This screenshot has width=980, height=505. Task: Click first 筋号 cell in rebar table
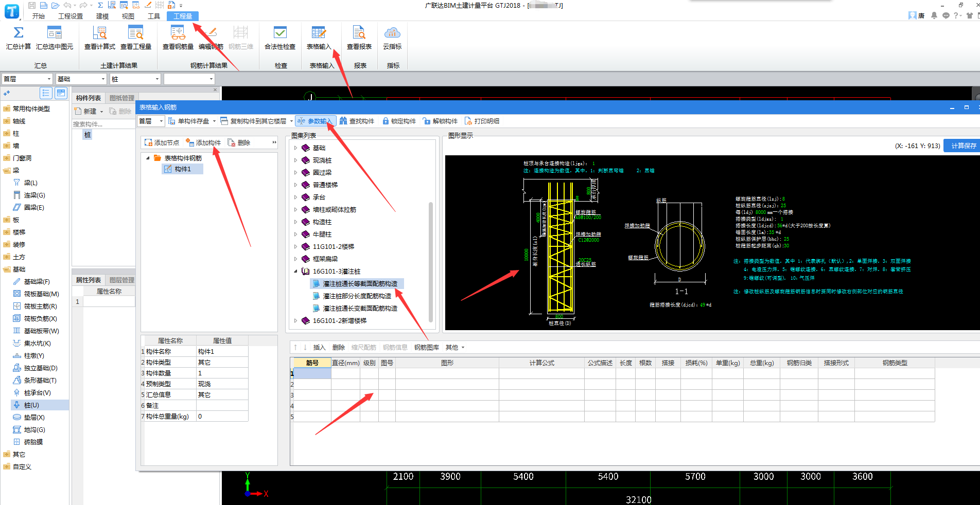pyautogui.click(x=312, y=373)
